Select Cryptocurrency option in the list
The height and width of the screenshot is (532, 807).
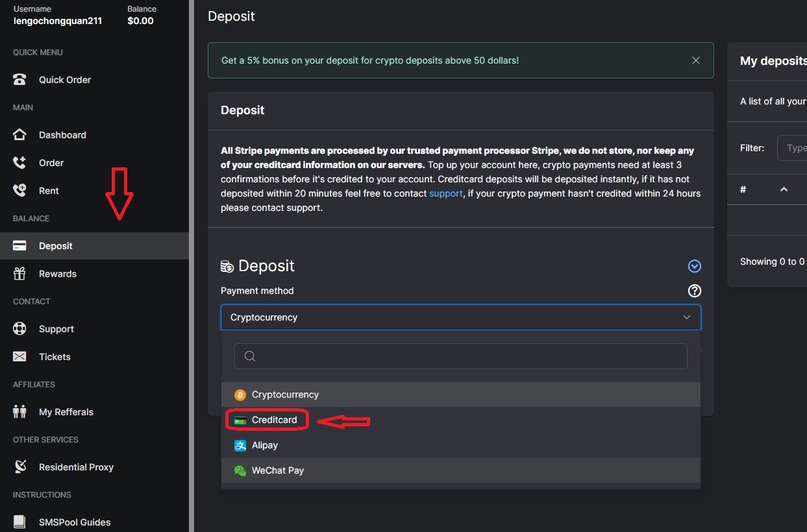pos(285,394)
